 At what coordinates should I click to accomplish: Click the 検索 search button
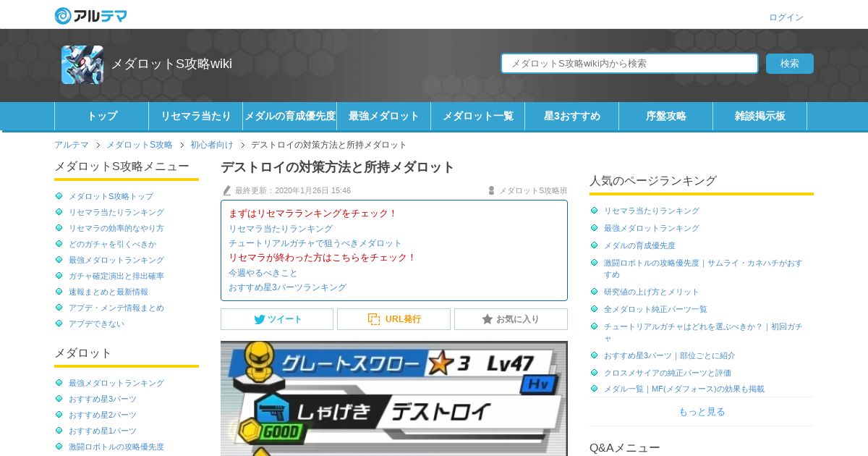tap(790, 64)
